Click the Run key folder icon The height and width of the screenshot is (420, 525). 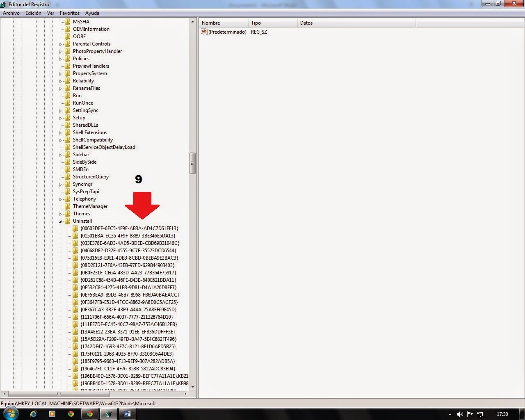(x=68, y=96)
